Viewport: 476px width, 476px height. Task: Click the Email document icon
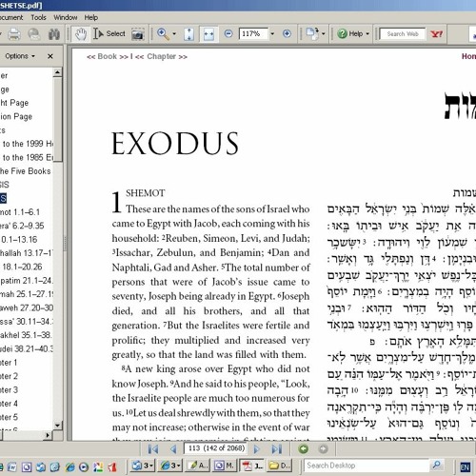pos(34,34)
